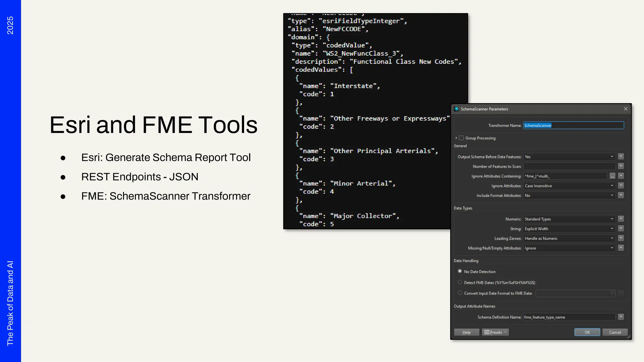Open Output Schema Before Data Features dropdown

point(569,157)
